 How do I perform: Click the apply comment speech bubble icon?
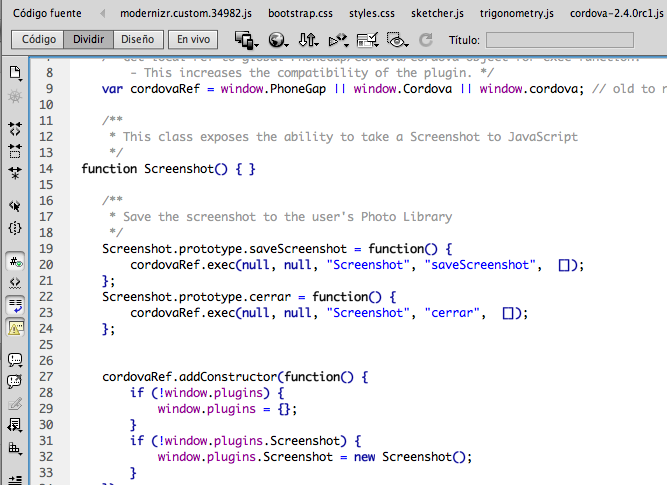(x=15, y=359)
